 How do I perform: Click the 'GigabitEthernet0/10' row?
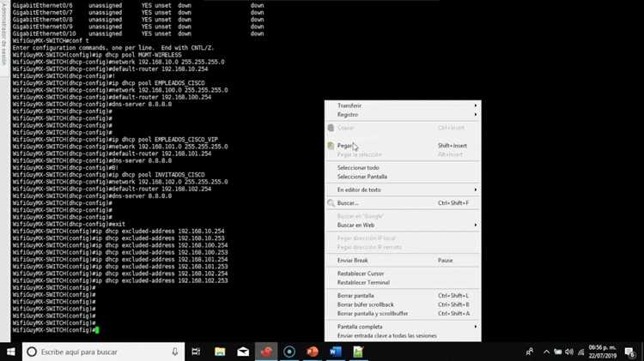(138, 33)
